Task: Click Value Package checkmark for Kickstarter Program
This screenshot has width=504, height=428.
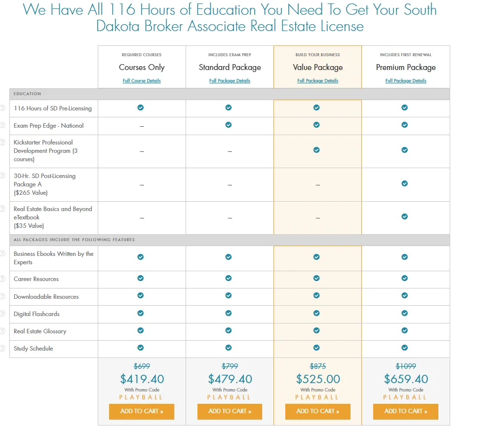Action: tap(316, 150)
